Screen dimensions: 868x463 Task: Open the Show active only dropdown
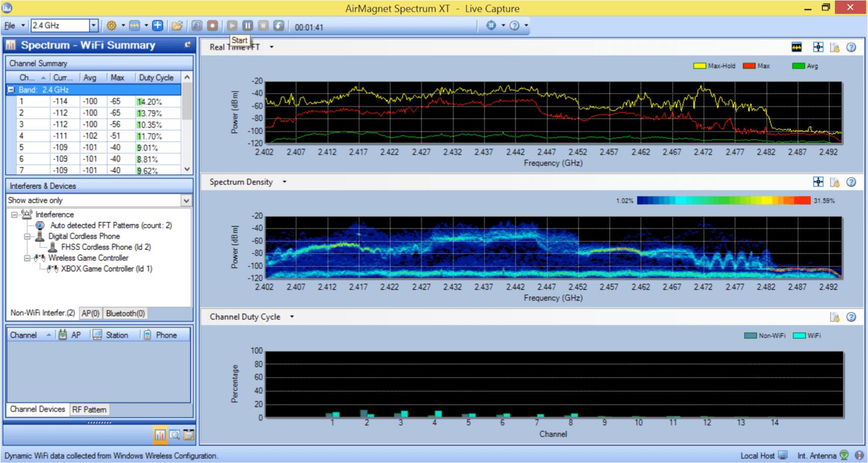[x=186, y=200]
